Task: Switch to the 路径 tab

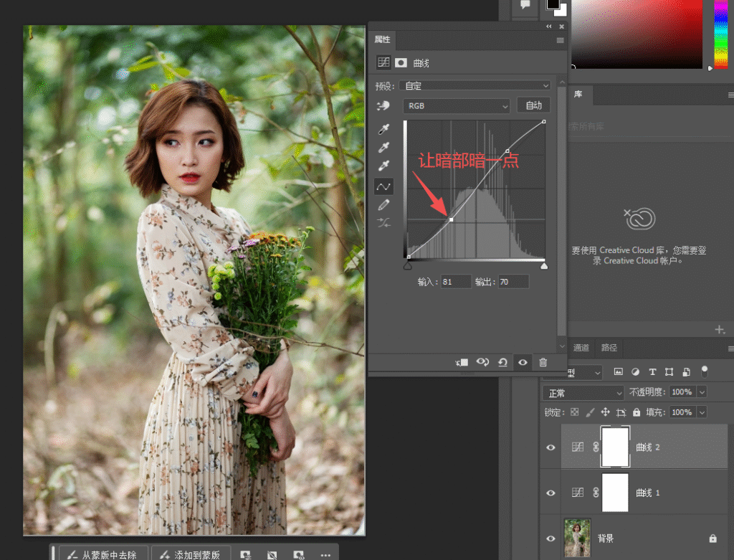Action: click(609, 348)
